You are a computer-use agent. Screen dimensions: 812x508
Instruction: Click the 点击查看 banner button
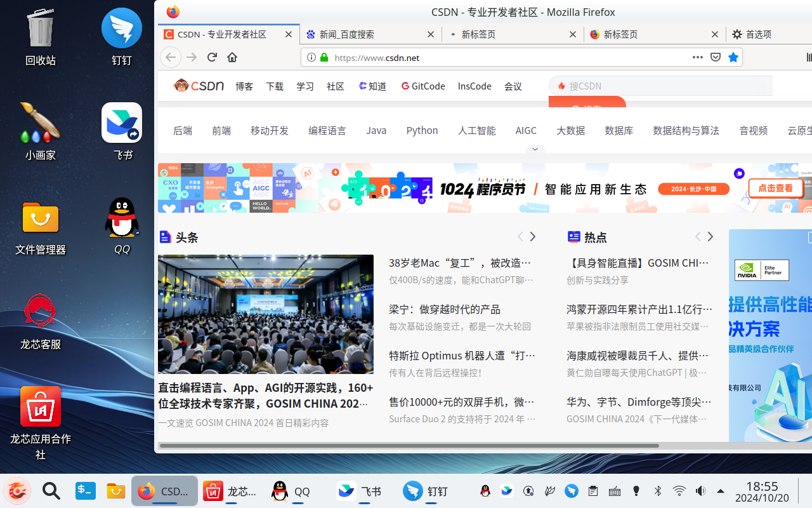[775, 188]
